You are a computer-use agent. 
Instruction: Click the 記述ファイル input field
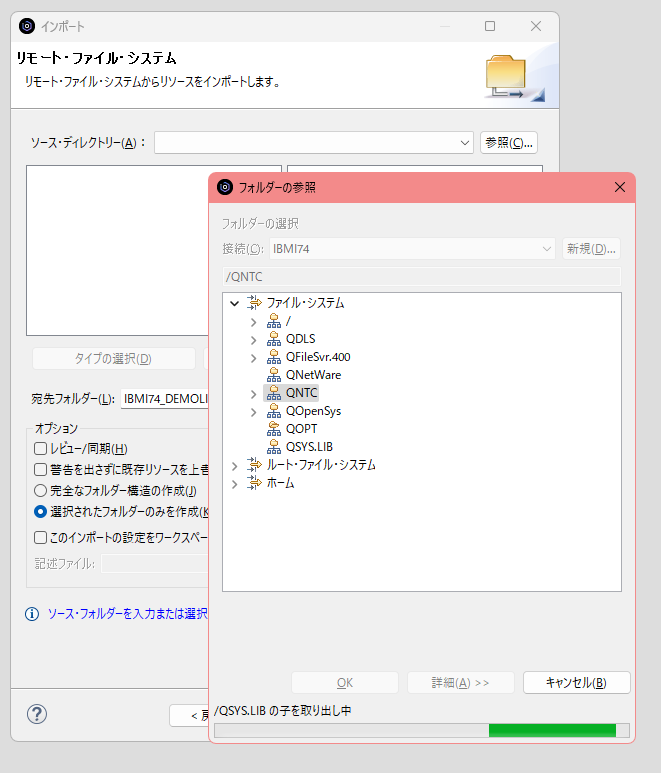pyautogui.click(x=155, y=563)
